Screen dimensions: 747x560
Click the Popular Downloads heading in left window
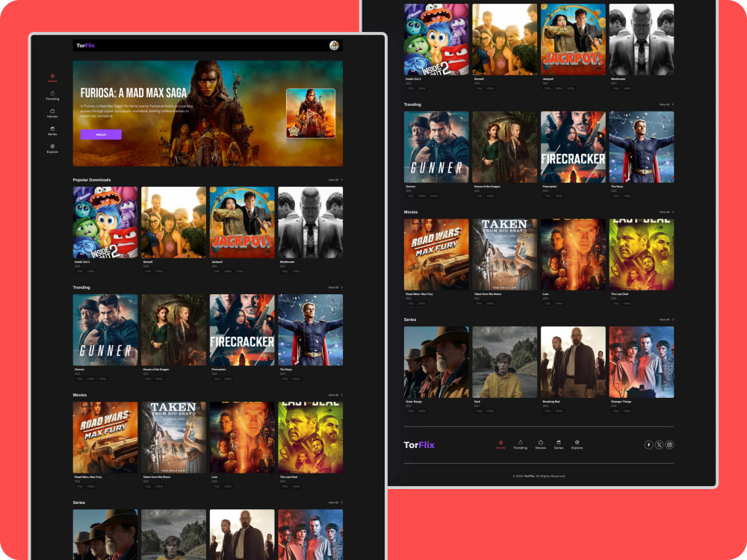point(92,180)
